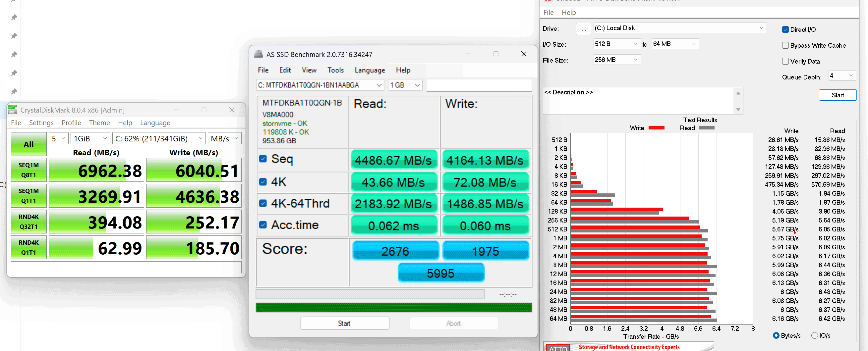This screenshot has width=868, height=351.
Task: Click the empty text field beside 1 GB
Action: pyautogui.click(x=479, y=85)
